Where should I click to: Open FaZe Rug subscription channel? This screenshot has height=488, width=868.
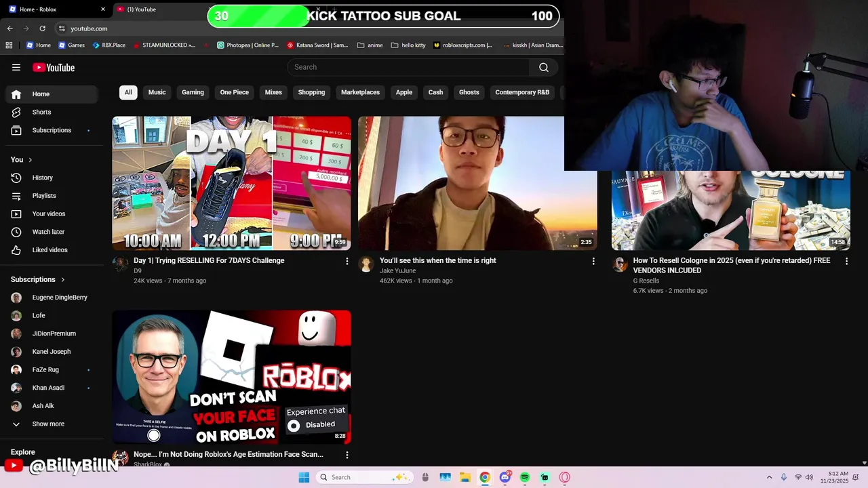tap(52, 369)
